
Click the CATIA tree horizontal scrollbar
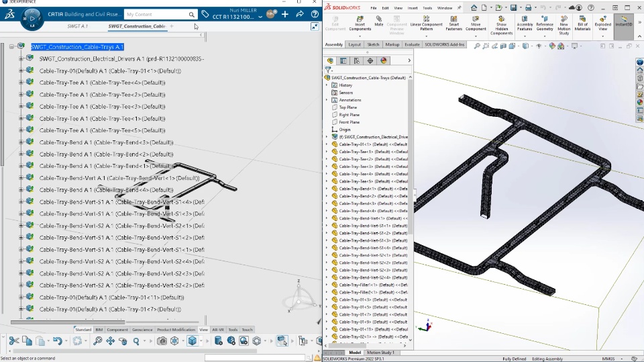68,322
